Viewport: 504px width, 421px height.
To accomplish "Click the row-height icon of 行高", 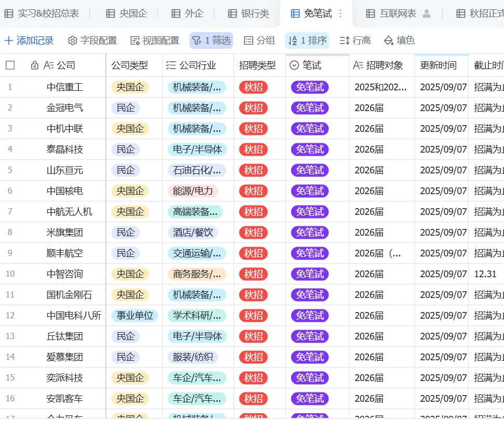I will 344,40.
